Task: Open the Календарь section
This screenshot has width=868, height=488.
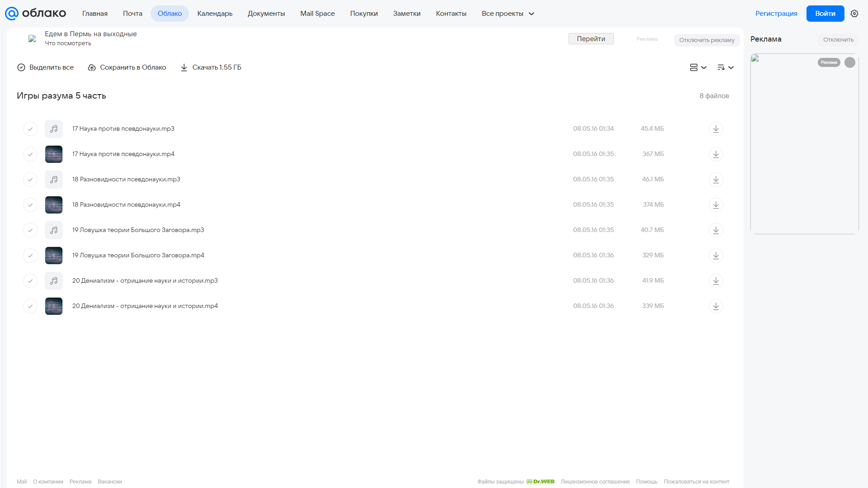Action: [215, 14]
